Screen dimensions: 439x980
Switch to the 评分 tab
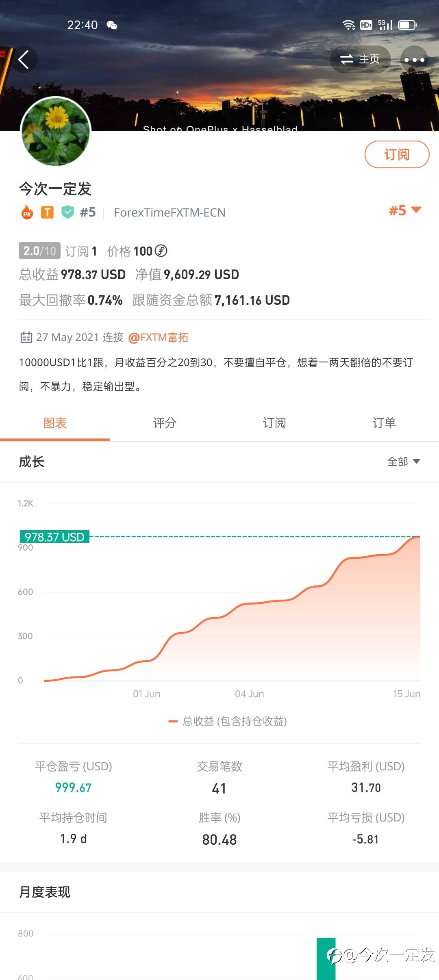165,423
